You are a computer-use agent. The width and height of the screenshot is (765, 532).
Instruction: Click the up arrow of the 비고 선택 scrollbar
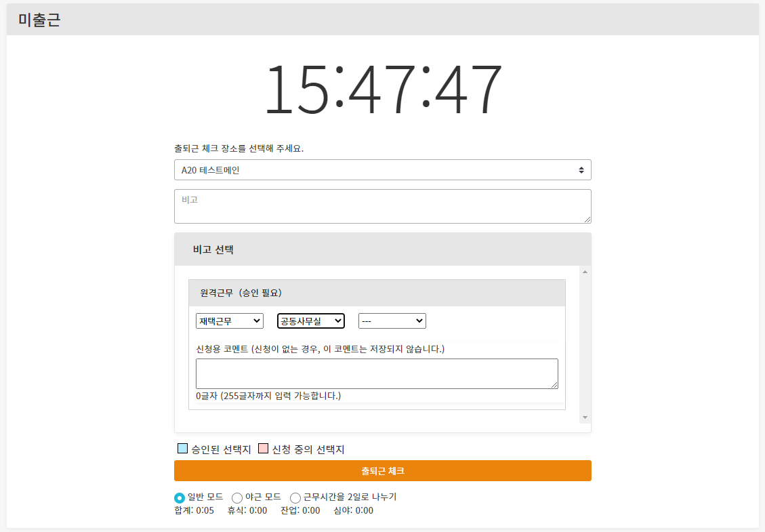(x=585, y=272)
